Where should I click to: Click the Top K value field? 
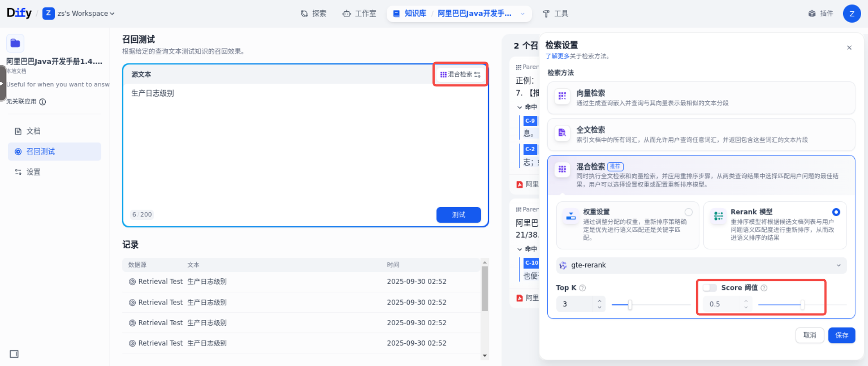[x=575, y=304]
